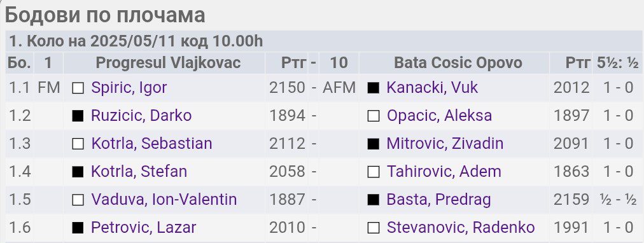
Task: Click white piece icon beside Spiric, Igor
Action: pos(78,88)
